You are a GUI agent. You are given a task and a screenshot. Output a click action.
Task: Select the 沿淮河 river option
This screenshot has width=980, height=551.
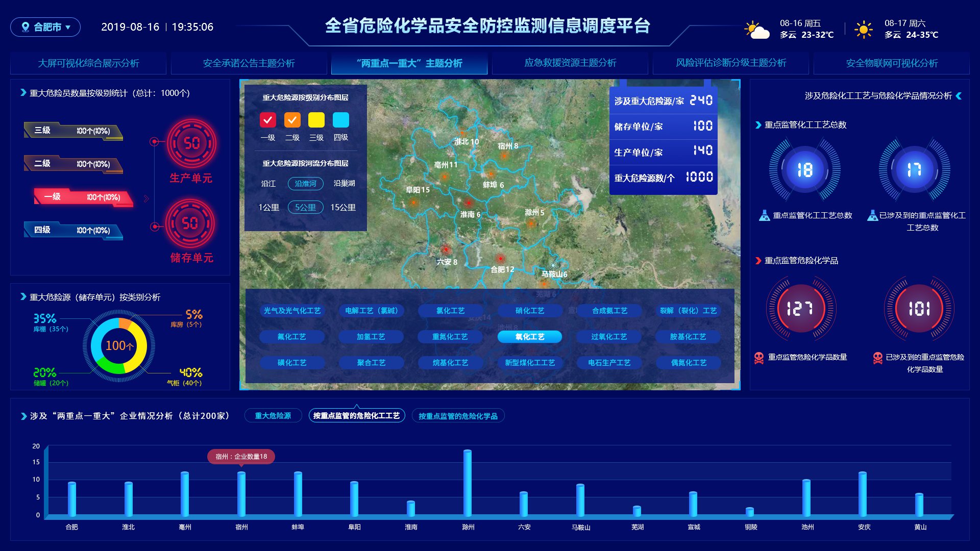[306, 184]
